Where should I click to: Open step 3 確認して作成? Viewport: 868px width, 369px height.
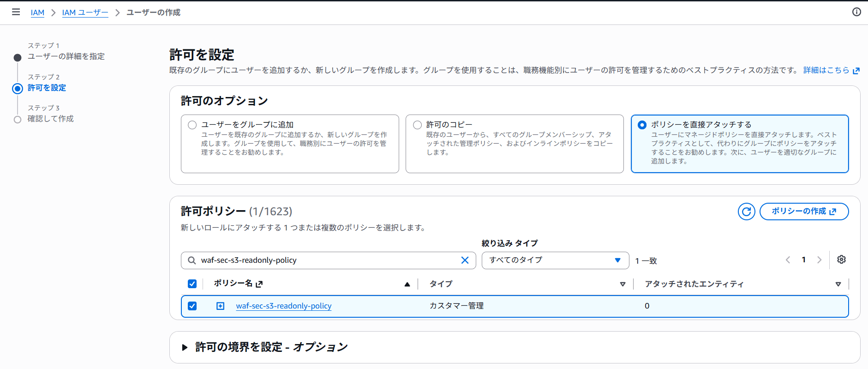[50, 119]
